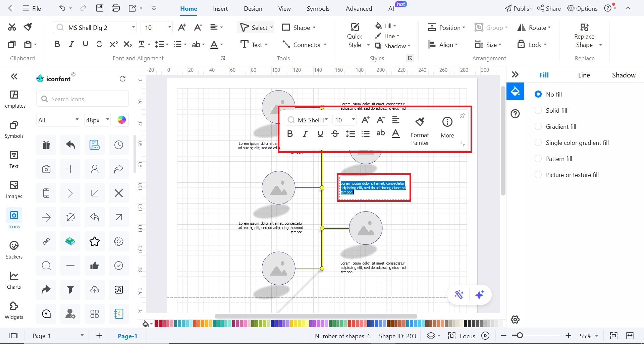Decrease font size in the ribbon
This screenshot has height=344, width=644.
(x=198, y=27)
